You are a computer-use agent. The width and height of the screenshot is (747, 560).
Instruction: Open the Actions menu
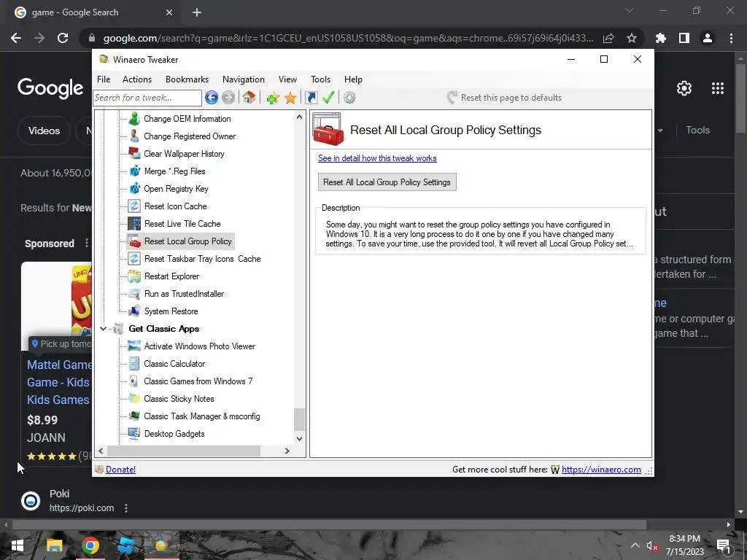click(136, 79)
